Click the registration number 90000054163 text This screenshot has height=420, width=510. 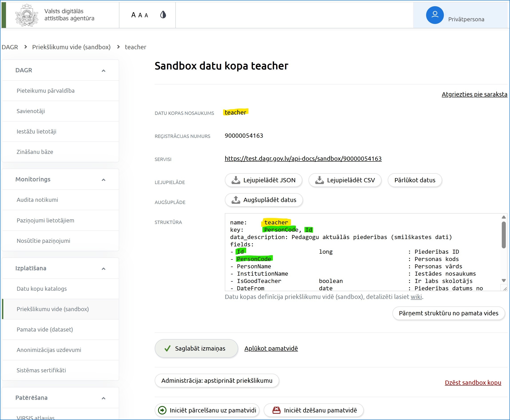244,135
